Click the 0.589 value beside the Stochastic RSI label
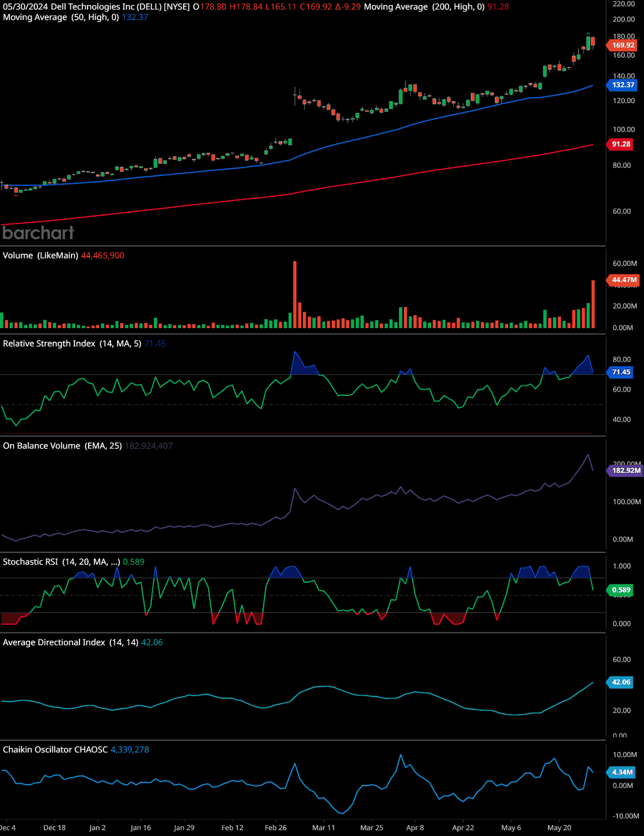Image resolution: width=644 pixels, height=836 pixels. [x=134, y=562]
